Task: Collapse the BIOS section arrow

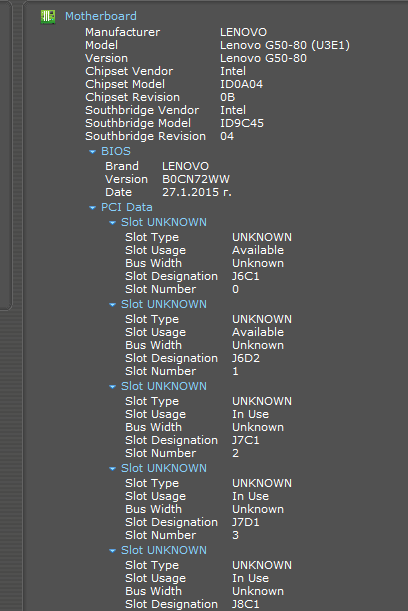Action: (92, 152)
